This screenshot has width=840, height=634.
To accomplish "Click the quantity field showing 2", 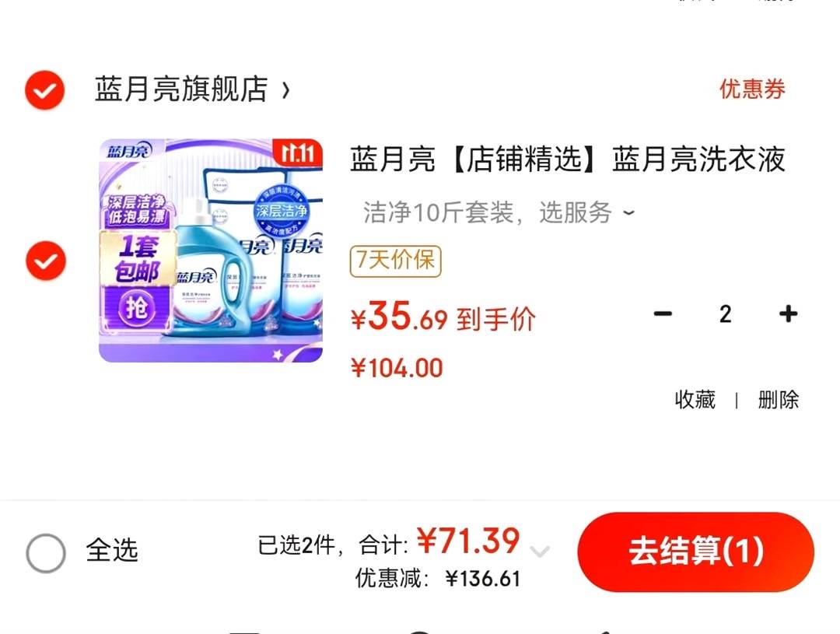I will pyautogui.click(x=726, y=314).
